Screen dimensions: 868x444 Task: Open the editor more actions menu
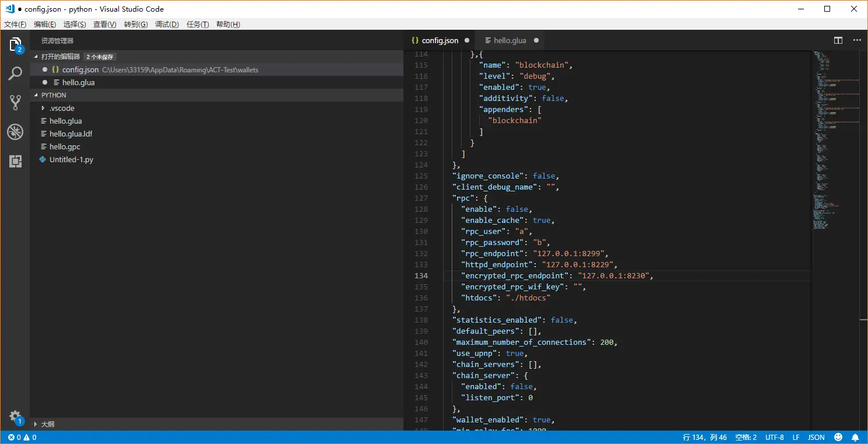tap(856, 40)
